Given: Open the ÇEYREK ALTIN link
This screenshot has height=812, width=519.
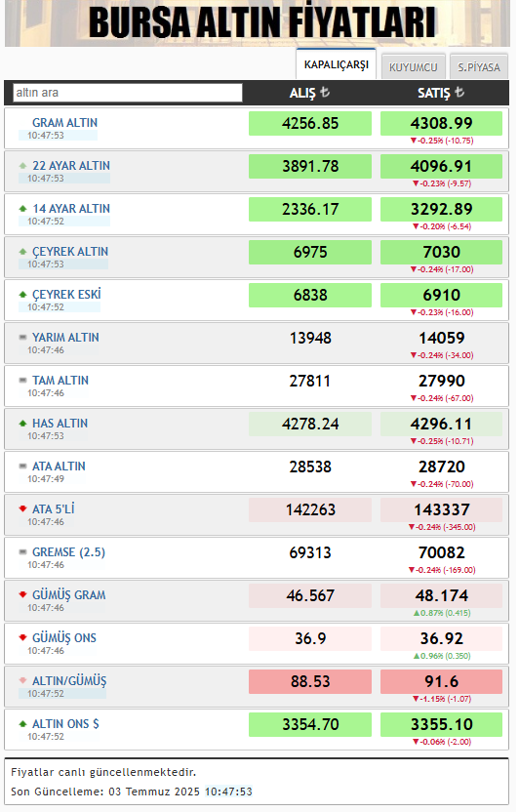Looking at the screenshot, I should pyautogui.click(x=70, y=252).
